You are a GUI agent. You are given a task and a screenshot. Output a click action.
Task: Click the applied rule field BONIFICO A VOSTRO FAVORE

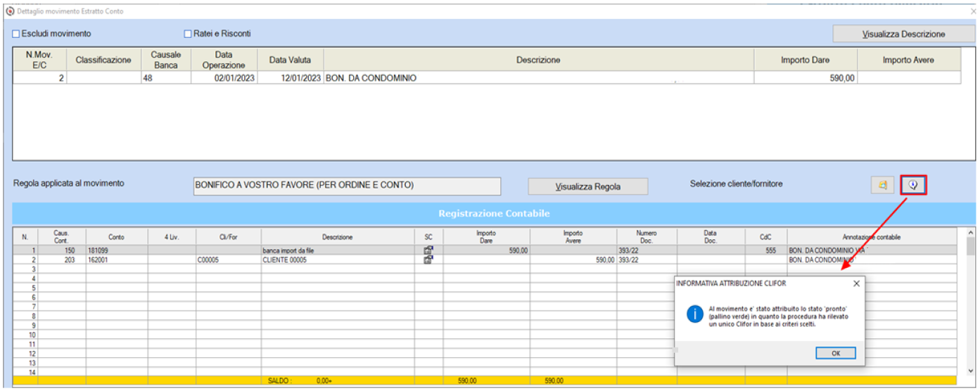click(x=346, y=186)
